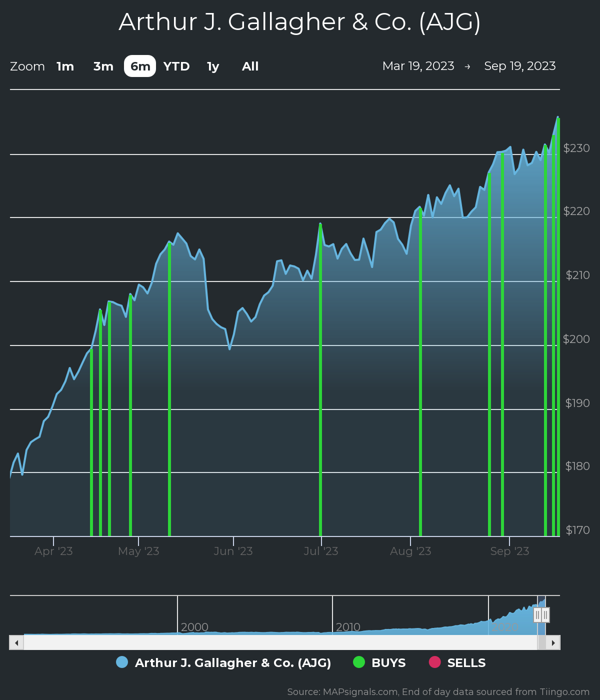
Task: Select the All zoom range
Action: pyautogui.click(x=250, y=66)
